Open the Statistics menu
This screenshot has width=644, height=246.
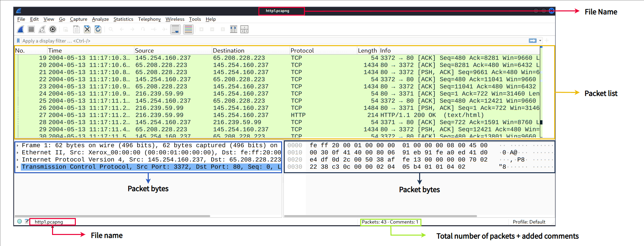pyautogui.click(x=123, y=19)
